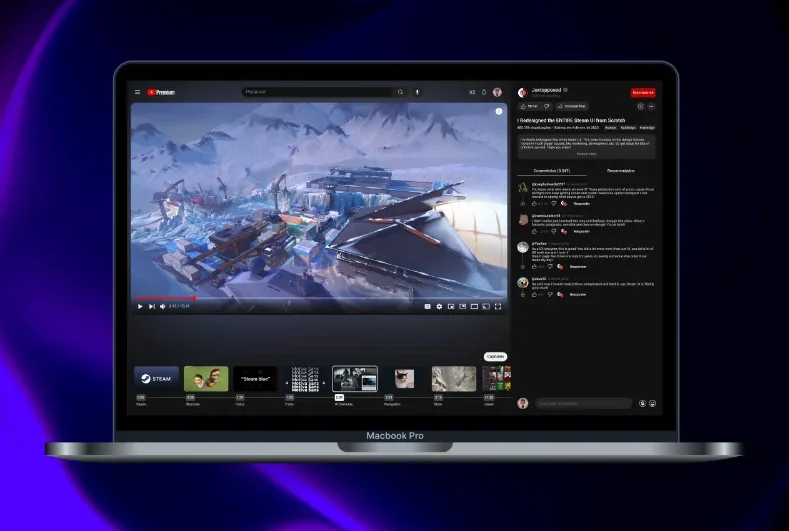The width and height of the screenshot is (789, 531).
Task: Open notifications bell in header
Action: (x=484, y=92)
